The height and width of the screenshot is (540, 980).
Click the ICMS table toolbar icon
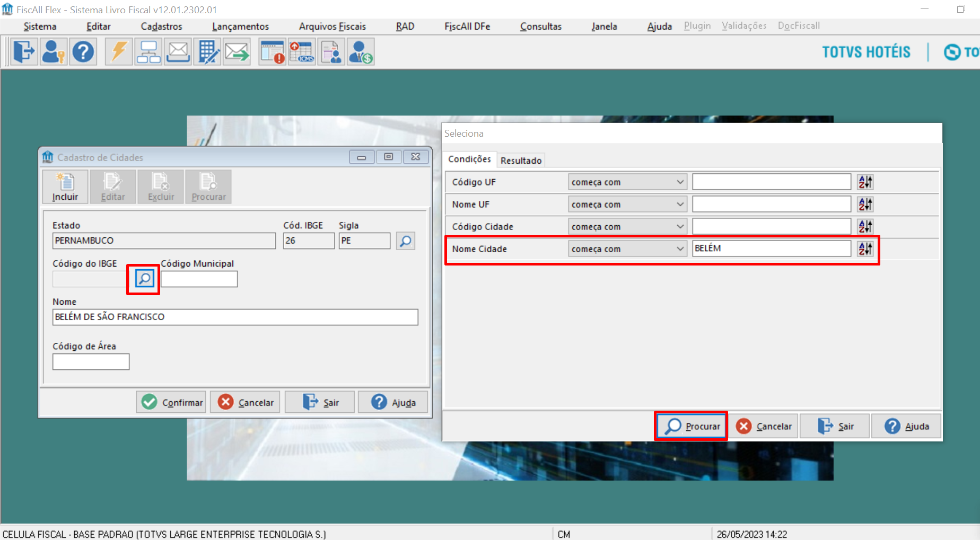pos(302,52)
